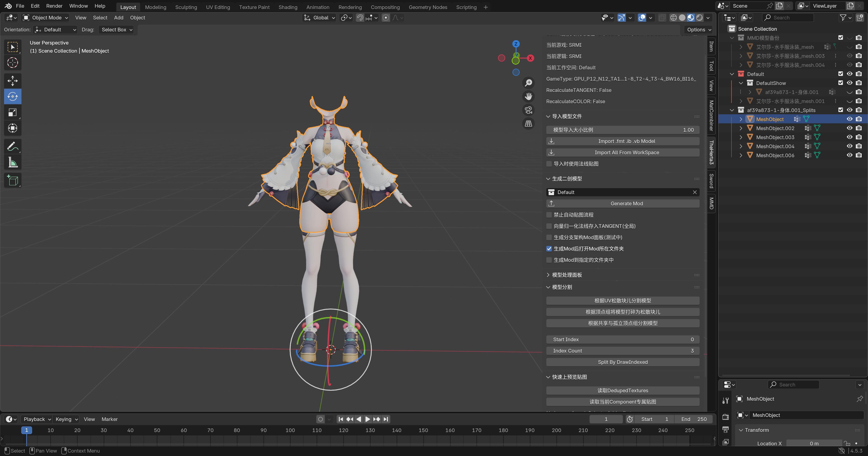This screenshot has height=456, width=868.
Task: Expand the 模型处理面板 panel
Action: click(x=567, y=275)
